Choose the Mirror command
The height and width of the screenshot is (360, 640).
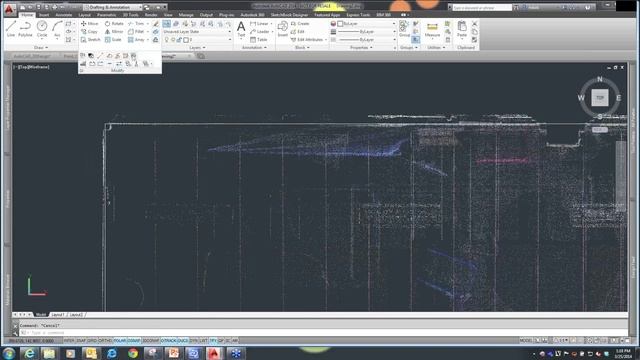(x=114, y=31)
